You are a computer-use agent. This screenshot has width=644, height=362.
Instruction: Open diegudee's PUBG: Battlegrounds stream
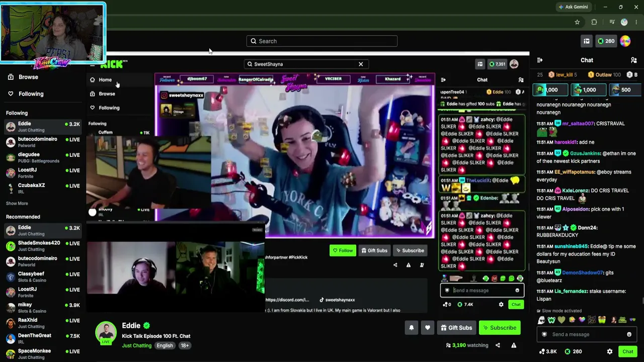tap(43, 158)
